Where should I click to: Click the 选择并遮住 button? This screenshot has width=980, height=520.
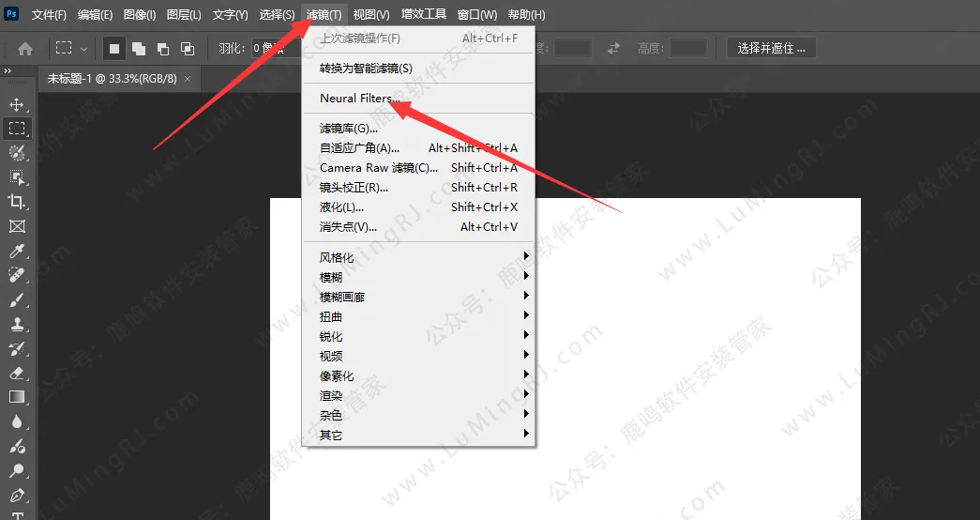pos(771,48)
